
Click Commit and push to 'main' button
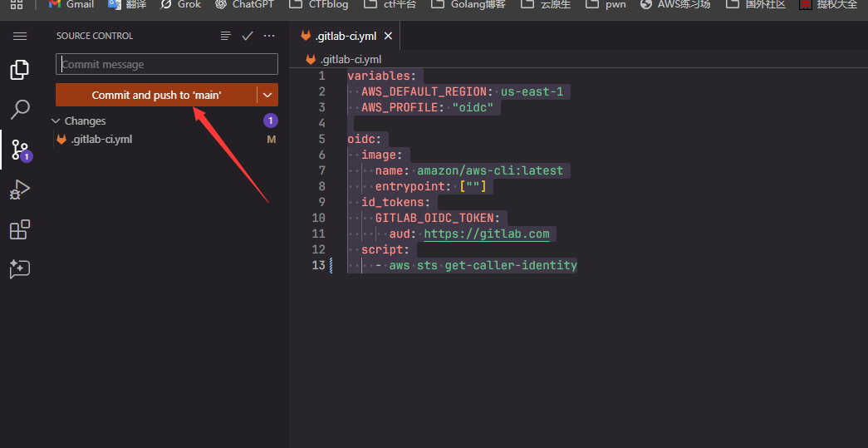(156, 95)
